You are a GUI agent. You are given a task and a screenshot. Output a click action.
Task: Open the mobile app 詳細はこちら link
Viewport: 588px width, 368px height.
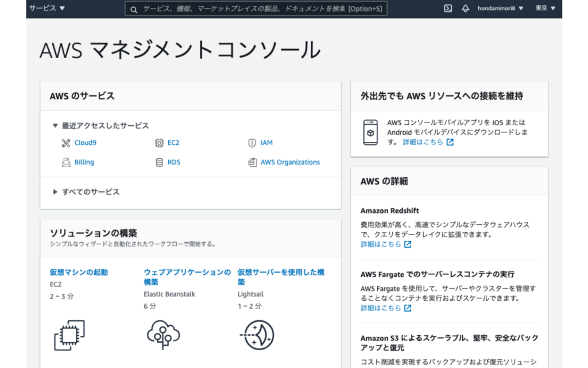click(423, 142)
